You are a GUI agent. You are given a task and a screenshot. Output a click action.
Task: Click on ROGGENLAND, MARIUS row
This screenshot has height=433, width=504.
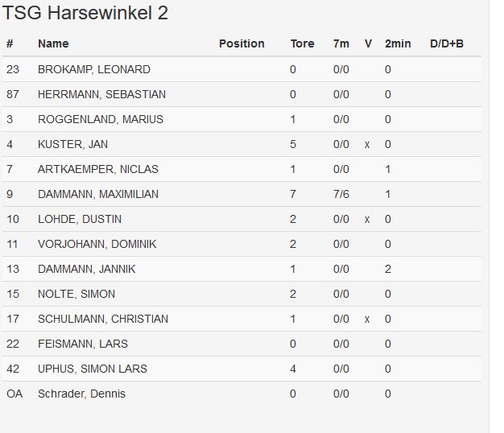100,119
